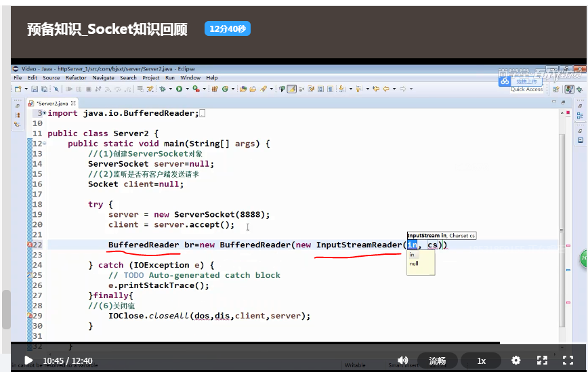Change playback speed with the 1x button
588x372 pixels.
481,360
